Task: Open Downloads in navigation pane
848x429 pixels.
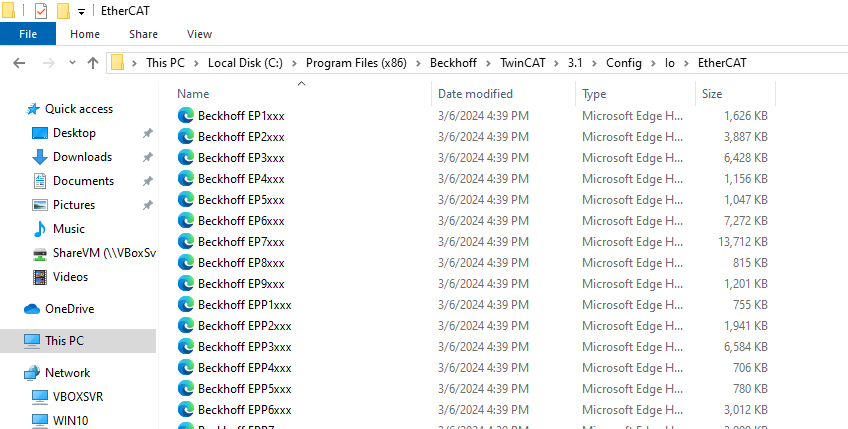Action: (82, 157)
